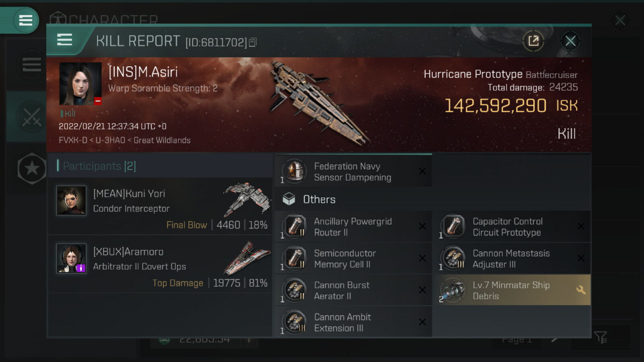Open Kuni Yori's participant portrait
The height and width of the screenshot is (362, 644).
click(71, 200)
